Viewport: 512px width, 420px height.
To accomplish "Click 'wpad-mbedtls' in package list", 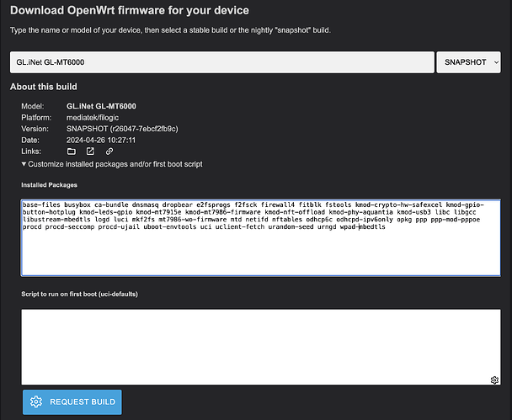I will coord(362,226).
